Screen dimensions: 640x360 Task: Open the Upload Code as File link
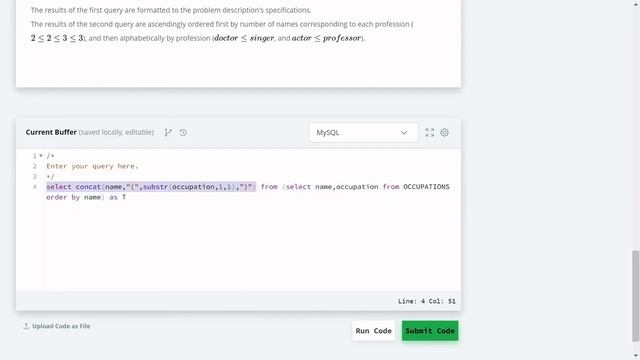click(x=61, y=326)
